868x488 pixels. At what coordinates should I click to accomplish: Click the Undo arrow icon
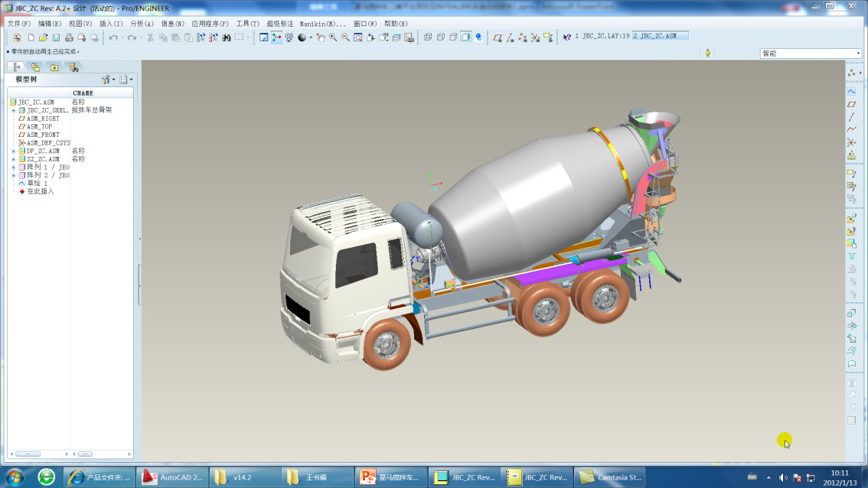(113, 37)
